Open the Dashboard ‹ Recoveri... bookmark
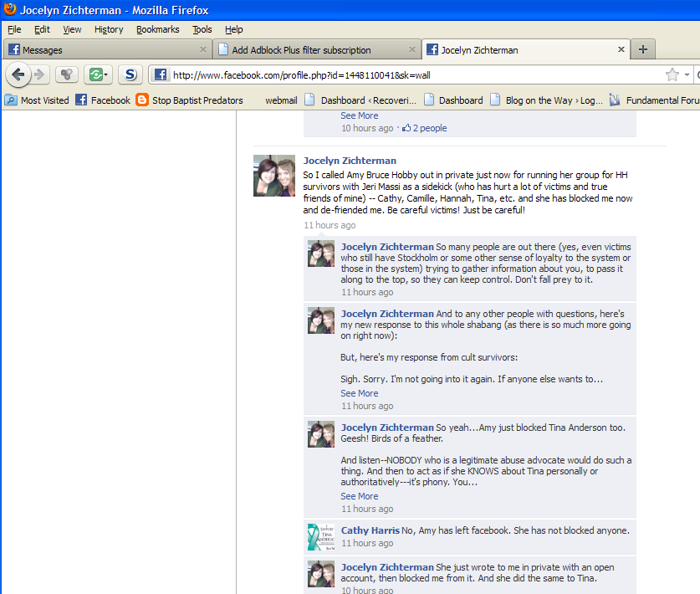Image resolution: width=700 pixels, height=594 pixels. 360,100
